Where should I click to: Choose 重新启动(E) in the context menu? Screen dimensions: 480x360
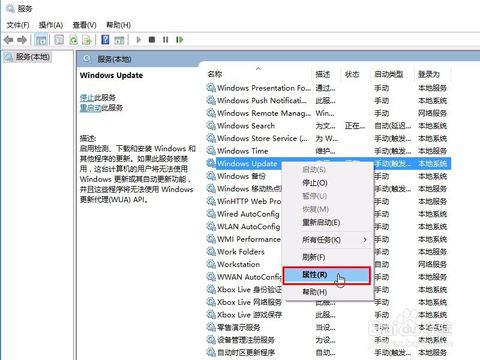click(x=328, y=222)
